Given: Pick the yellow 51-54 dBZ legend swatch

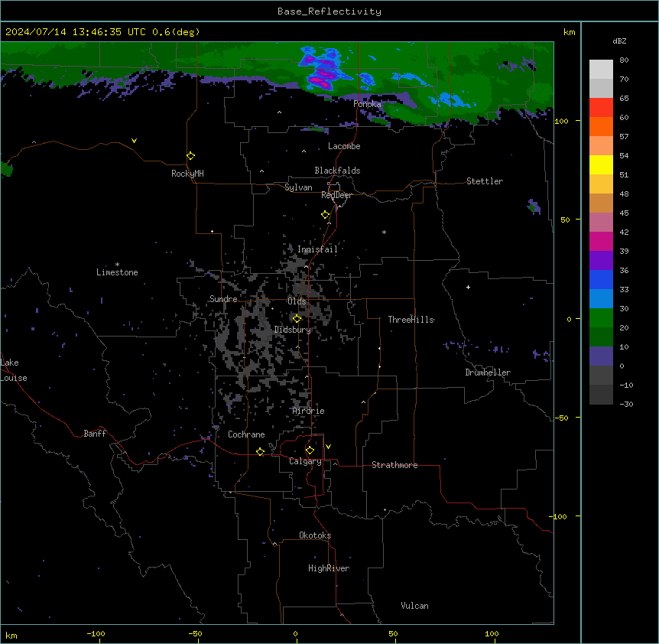Looking at the screenshot, I should click(601, 164).
